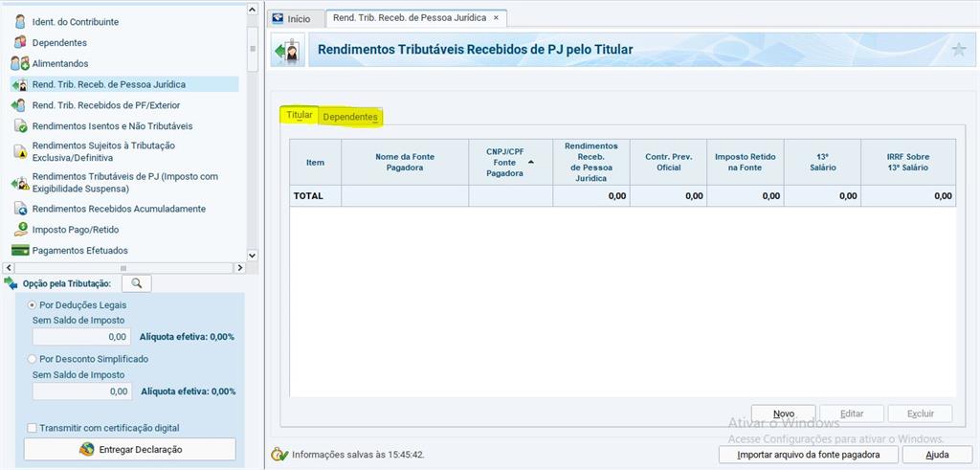The image size is (980, 470).
Task: Click the Ident. do Contribuinte icon
Action: [21, 22]
